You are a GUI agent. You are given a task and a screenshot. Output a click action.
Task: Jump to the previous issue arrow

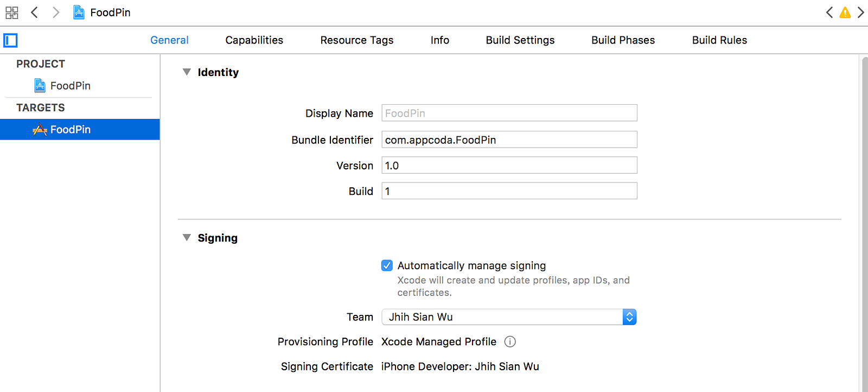coord(829,12)
